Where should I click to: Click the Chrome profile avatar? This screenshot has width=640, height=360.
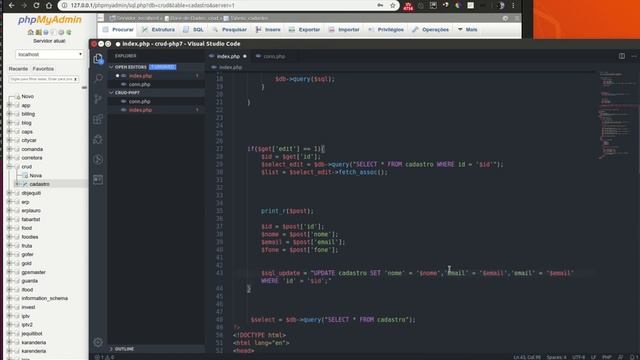point(501,5)
